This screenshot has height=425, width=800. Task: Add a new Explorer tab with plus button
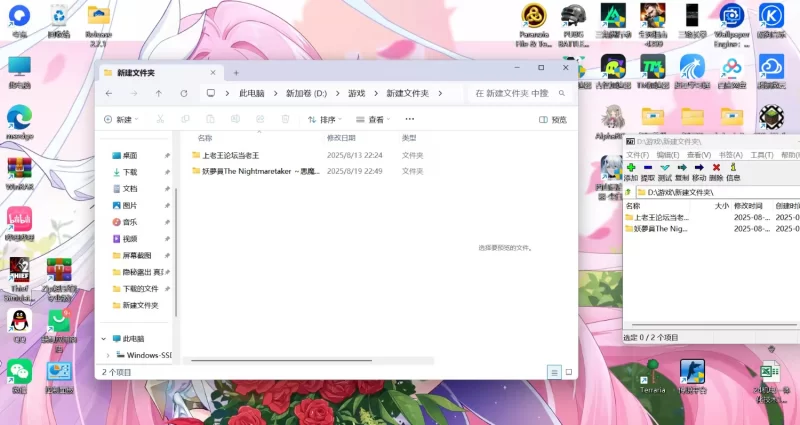coord(236,73)
